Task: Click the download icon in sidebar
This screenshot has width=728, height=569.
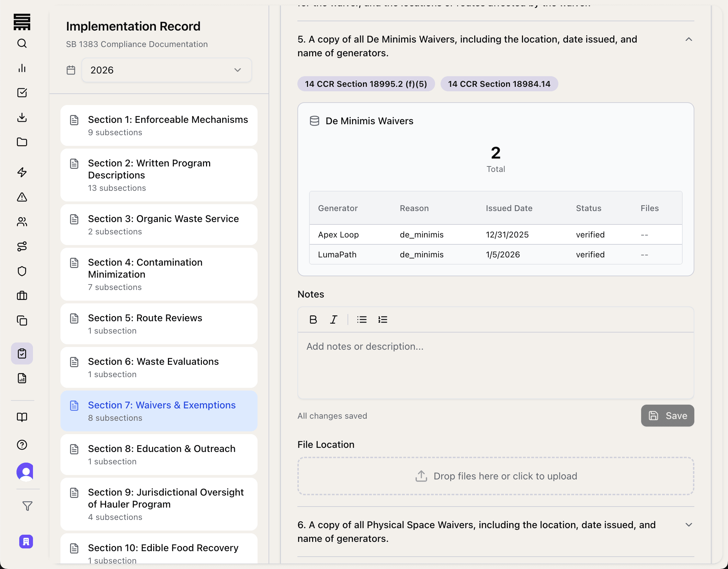Action: coord(22,117)
